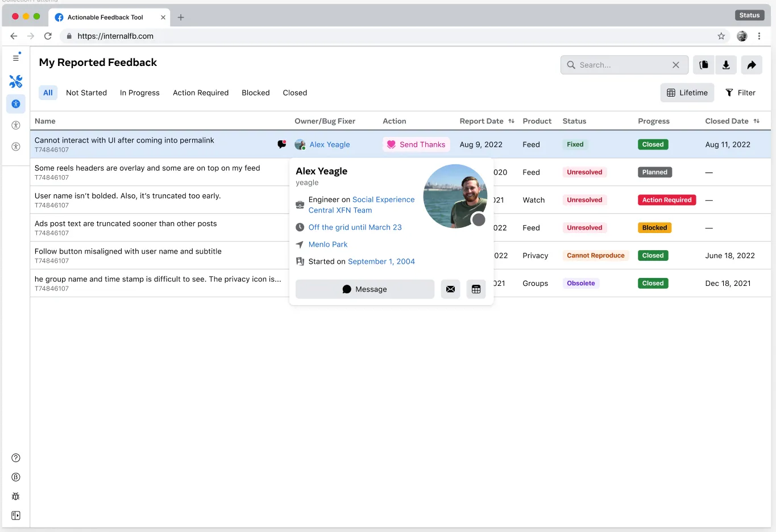Screen dimensions: 776x532
Task: Open a new browser tab with plus
Action: [181, 17]
